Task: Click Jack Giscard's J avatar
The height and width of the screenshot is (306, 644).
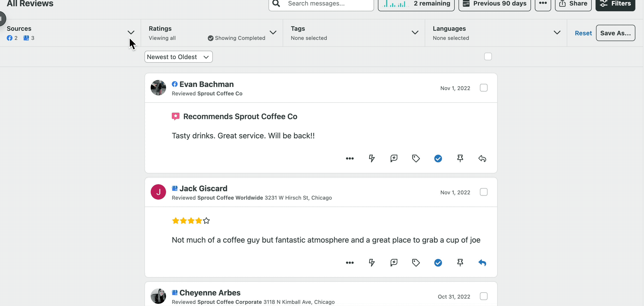Action: (x=158, y=192)
